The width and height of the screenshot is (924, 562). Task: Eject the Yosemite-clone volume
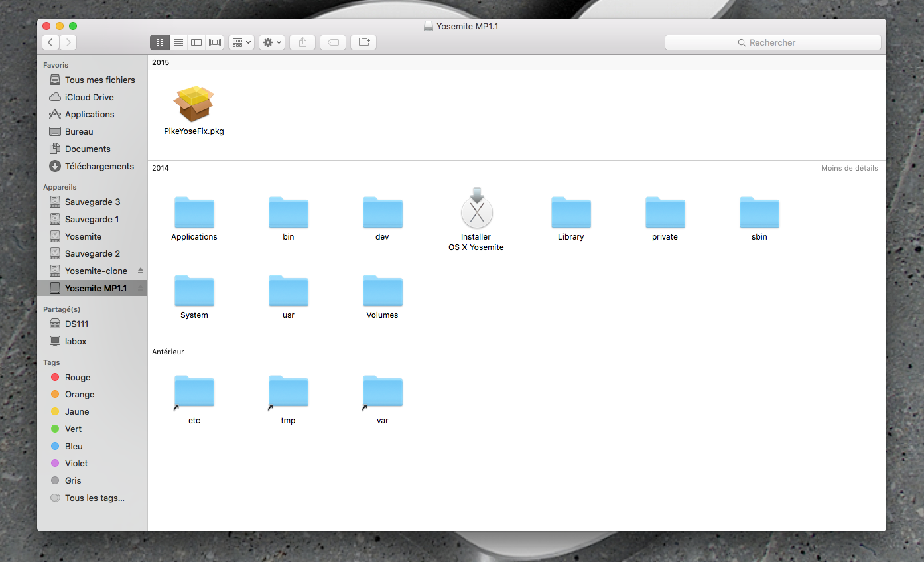(x=140, y=271)
